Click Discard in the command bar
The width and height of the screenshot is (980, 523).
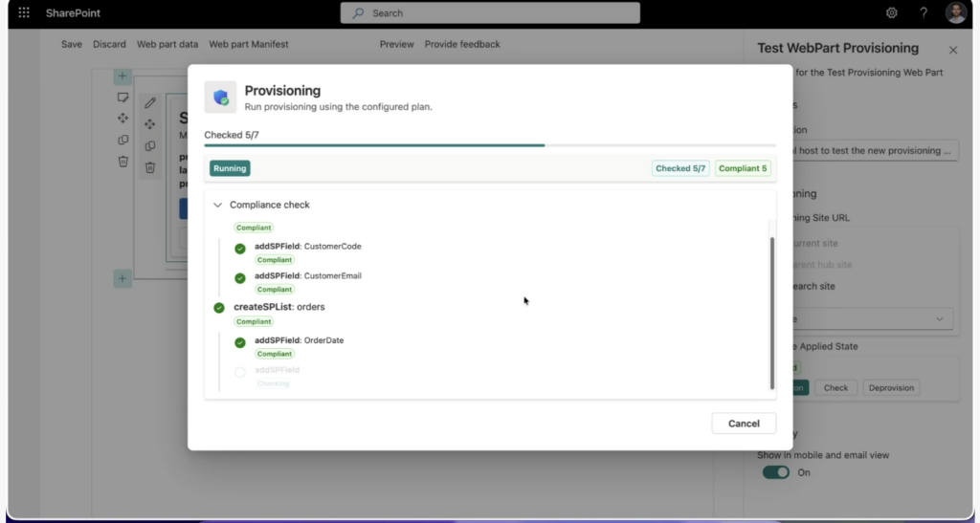point(109,44)
